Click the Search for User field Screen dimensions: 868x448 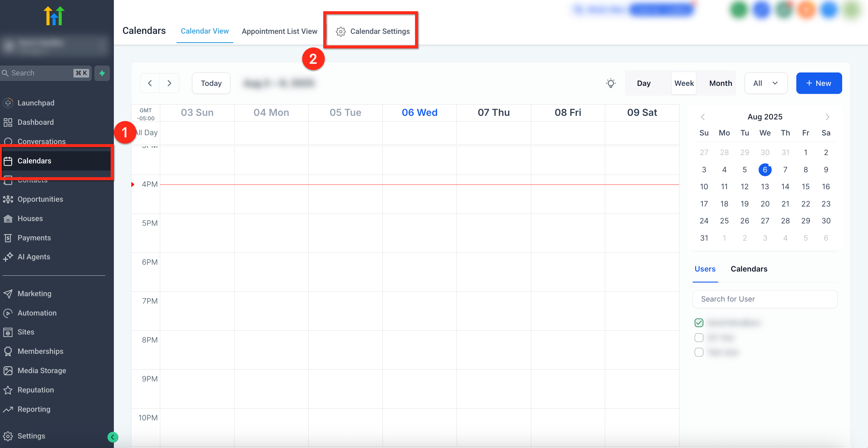click(x=765, y=299)
